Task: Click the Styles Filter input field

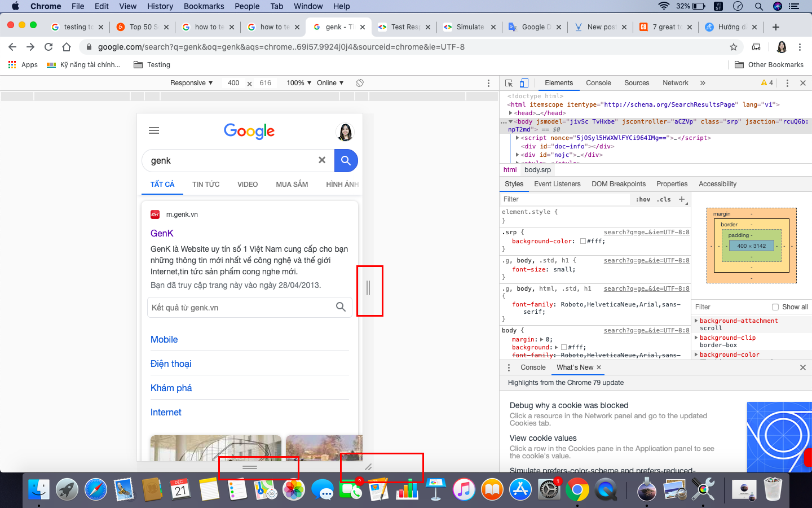Action: (x=565, y=199)
